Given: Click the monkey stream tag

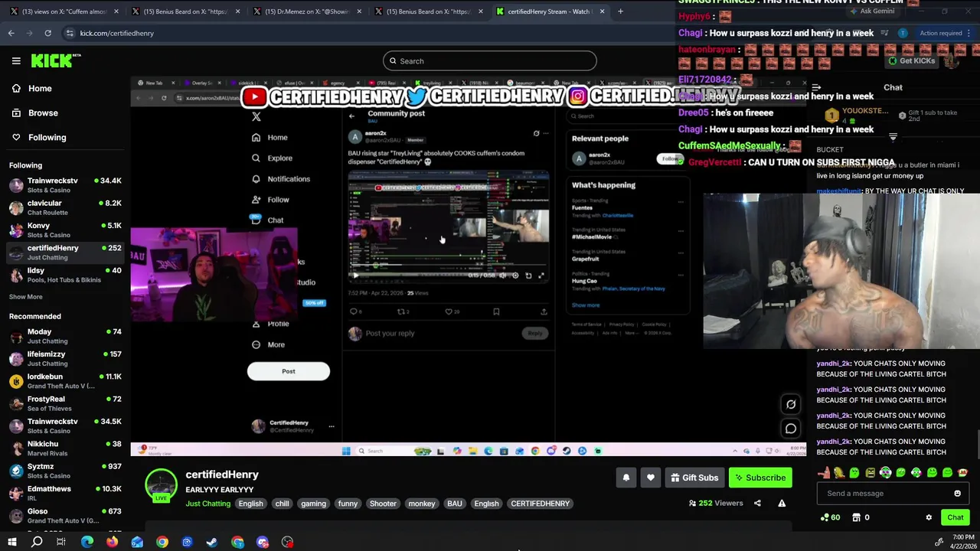Looking at the screenshot, I should (421, 504).
